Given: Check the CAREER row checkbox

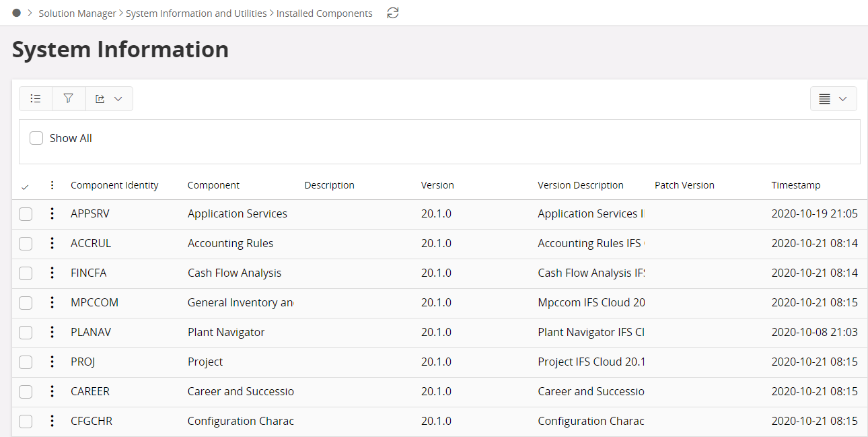Looking at the screenshot, I should pos(26,392).
